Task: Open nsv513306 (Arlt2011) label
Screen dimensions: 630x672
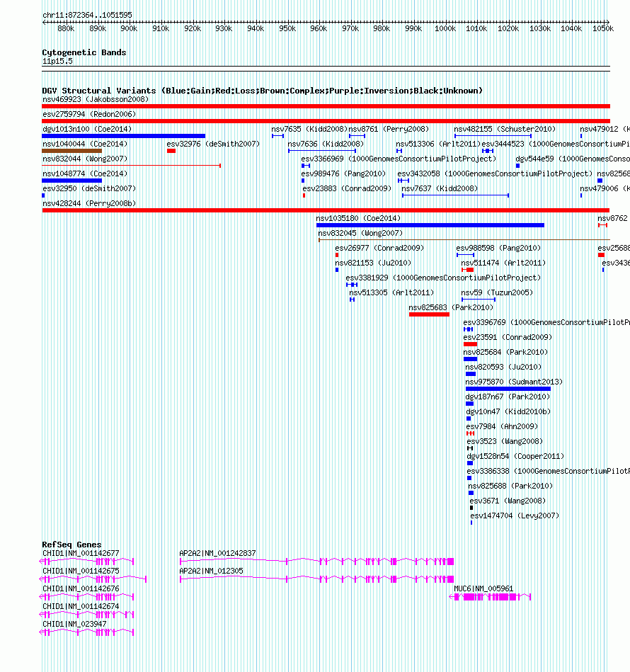Action: coord(437,144)
